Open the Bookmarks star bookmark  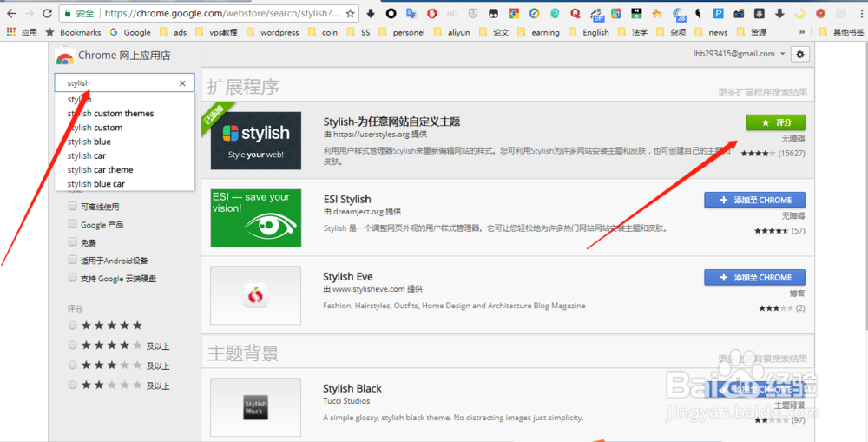click(x=73, y=32)
